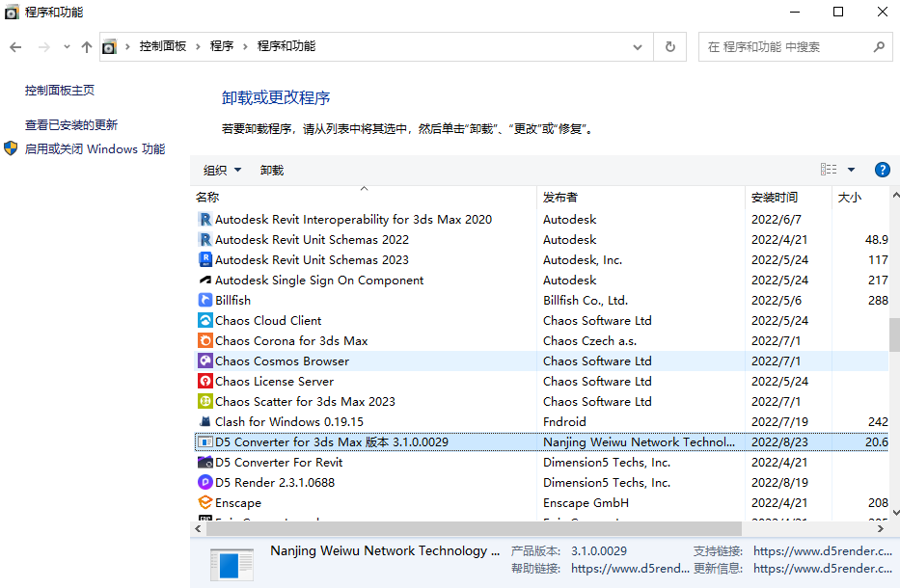900x588 pixels.
Task: Sort by the 发布者 column header
Action: 641,197
